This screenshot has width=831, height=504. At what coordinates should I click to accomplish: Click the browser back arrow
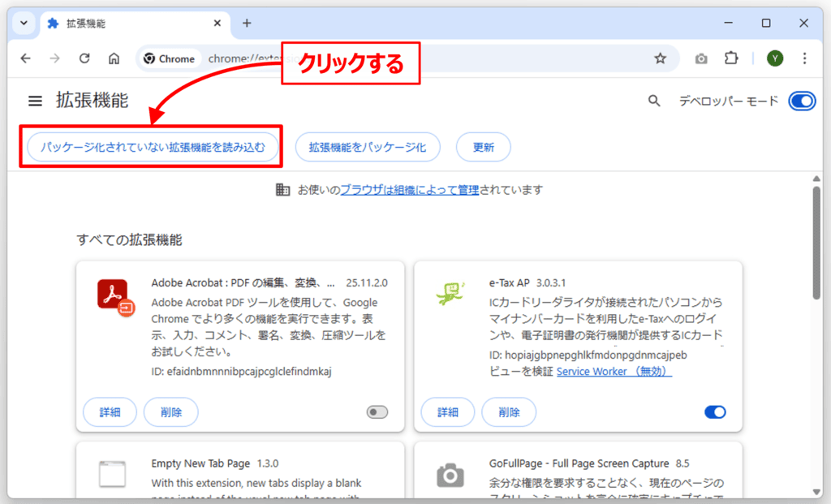pos(25,58)
